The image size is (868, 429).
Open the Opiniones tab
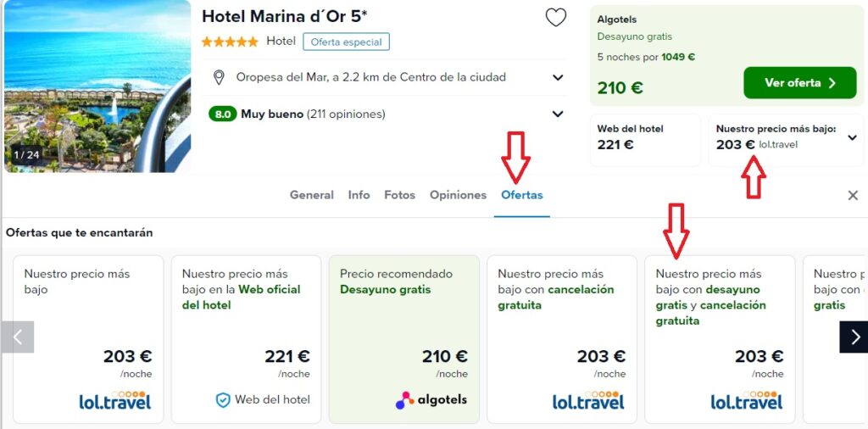pyautogui.click(x=458, y=195)
